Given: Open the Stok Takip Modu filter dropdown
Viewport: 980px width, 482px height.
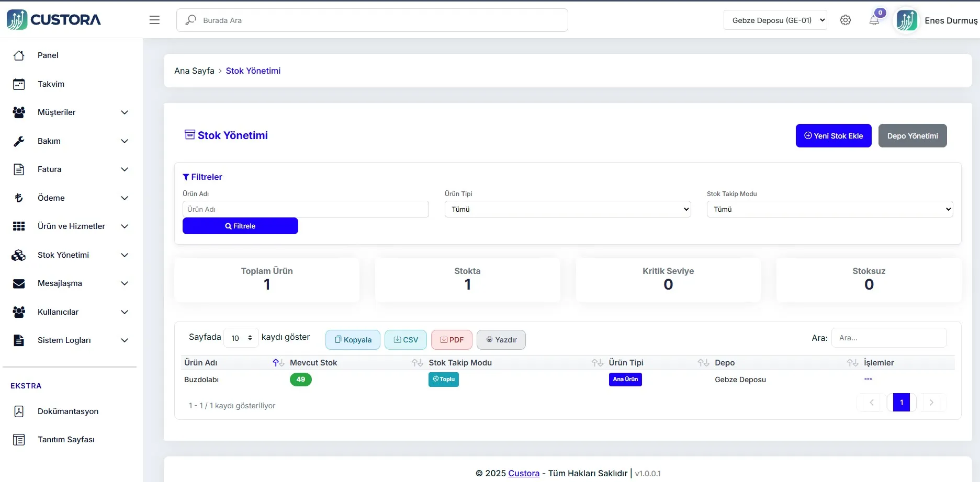Looking at the screenshot, I should coord(829,209).
